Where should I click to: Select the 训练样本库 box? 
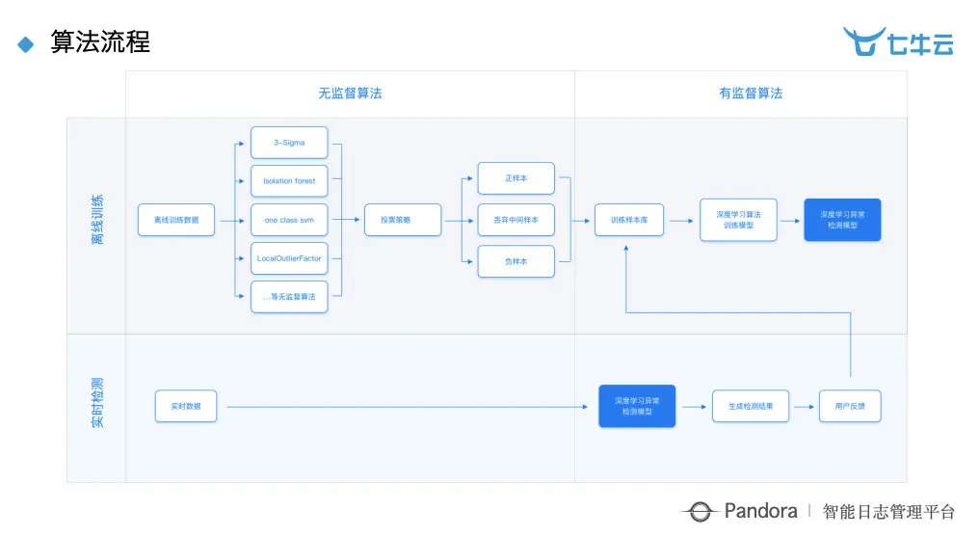click(628, 220)
